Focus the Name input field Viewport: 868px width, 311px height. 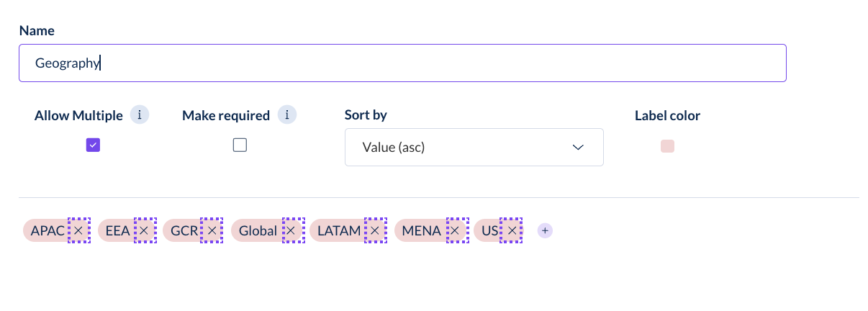[402, 63]
